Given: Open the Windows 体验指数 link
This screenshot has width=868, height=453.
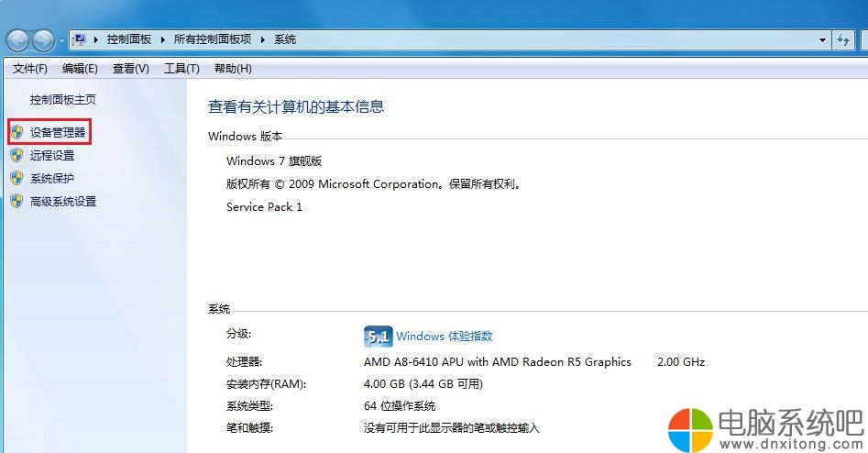Looking at the screenshot, I should click(x=444, y=337).
